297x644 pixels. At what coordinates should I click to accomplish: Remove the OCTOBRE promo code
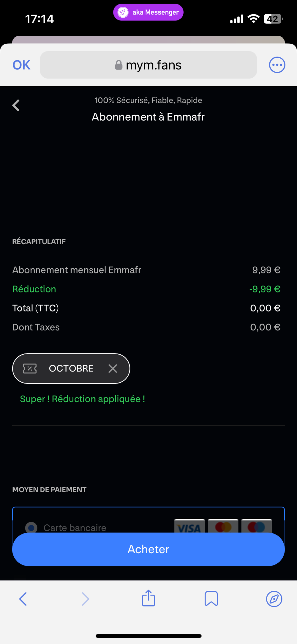pyautogui.click(x=113, y=369)
